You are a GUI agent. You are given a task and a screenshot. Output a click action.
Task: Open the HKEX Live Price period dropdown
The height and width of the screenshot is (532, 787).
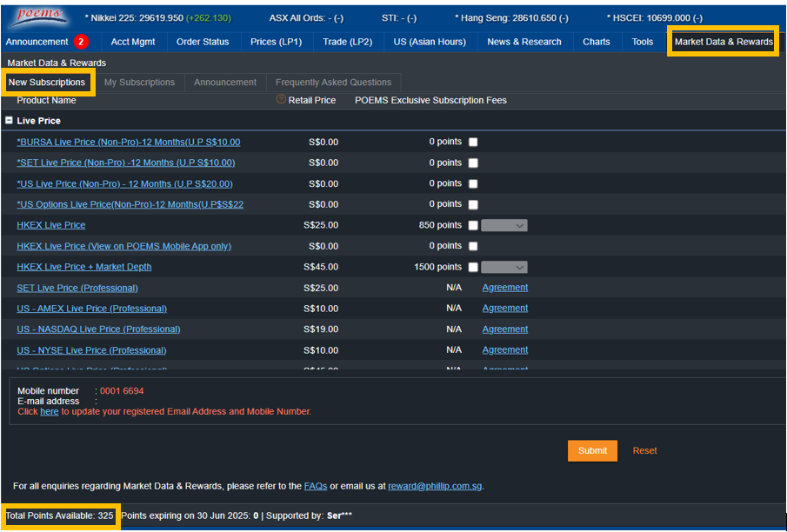pos(504,225)
